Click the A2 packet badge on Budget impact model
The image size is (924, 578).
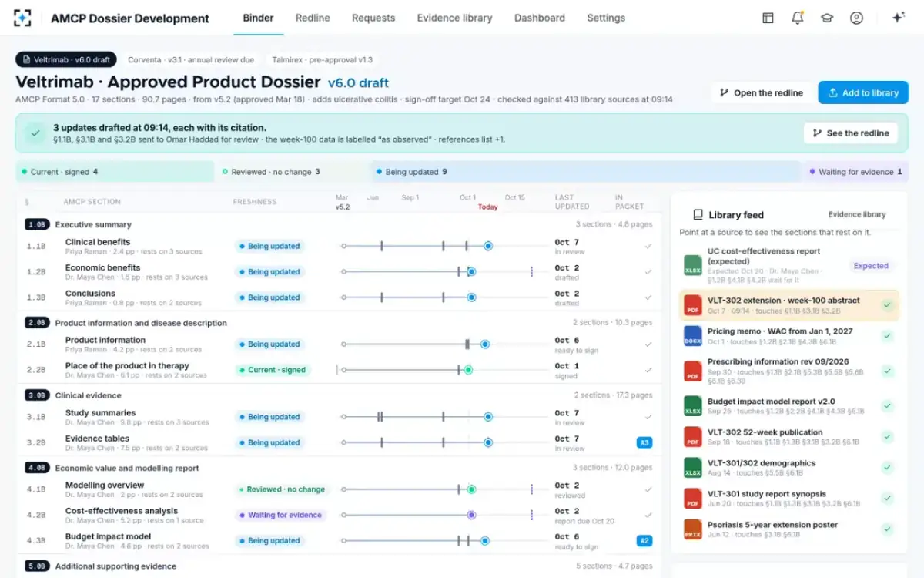pos(644,541)
